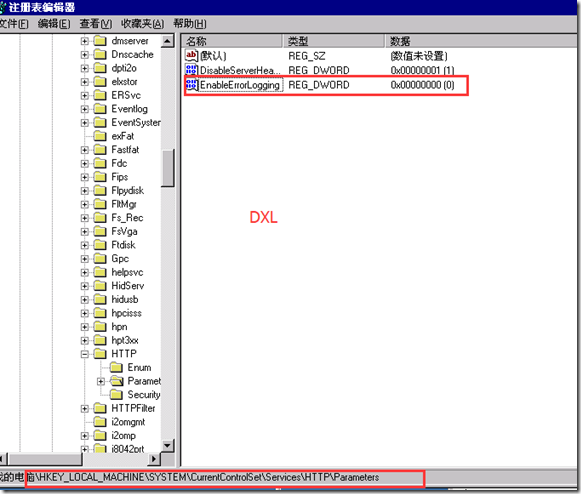
Task: Click the helpsvc folder icon
Action: 100,272
